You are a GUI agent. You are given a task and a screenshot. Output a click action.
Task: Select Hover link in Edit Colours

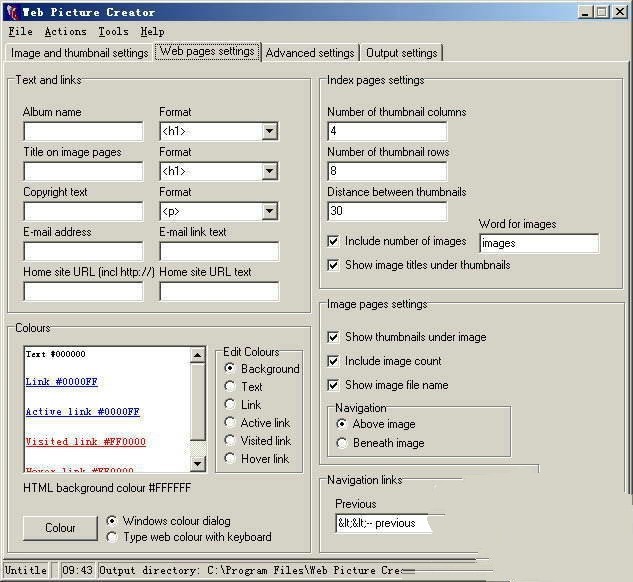point(230,458)
